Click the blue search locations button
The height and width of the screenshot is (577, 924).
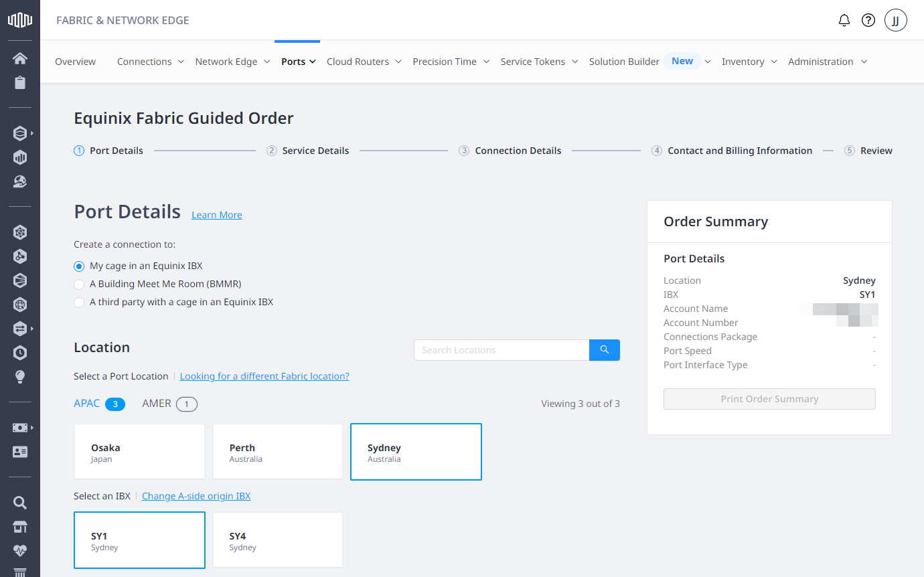coord(605,350)
